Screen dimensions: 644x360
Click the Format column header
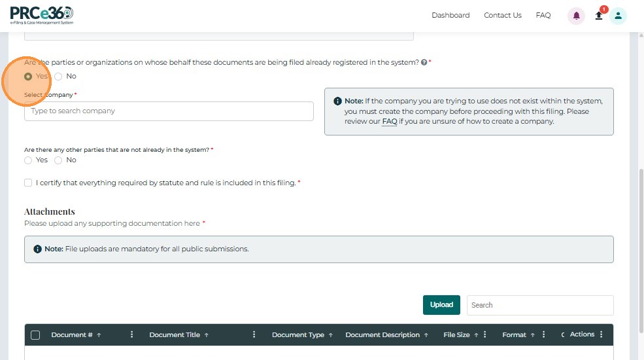click(x=514, y=335)
